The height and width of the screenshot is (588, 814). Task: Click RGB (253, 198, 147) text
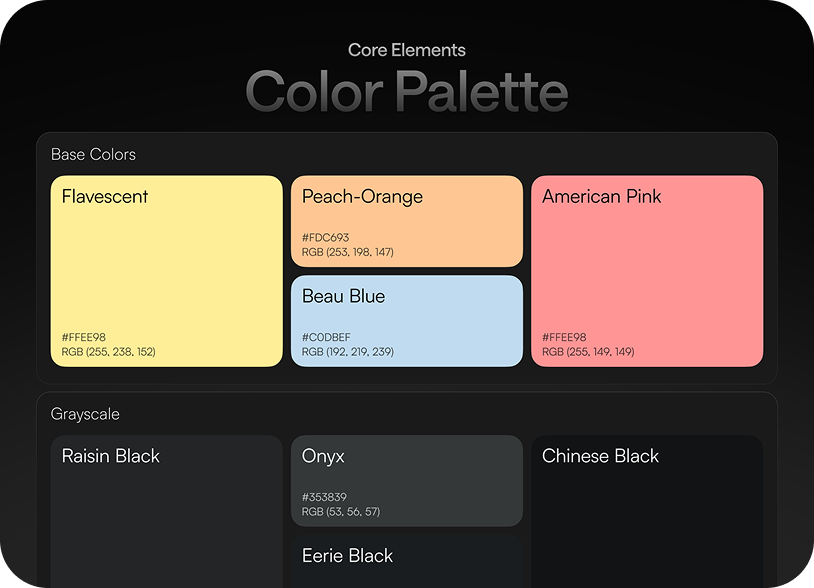point(348,252)
